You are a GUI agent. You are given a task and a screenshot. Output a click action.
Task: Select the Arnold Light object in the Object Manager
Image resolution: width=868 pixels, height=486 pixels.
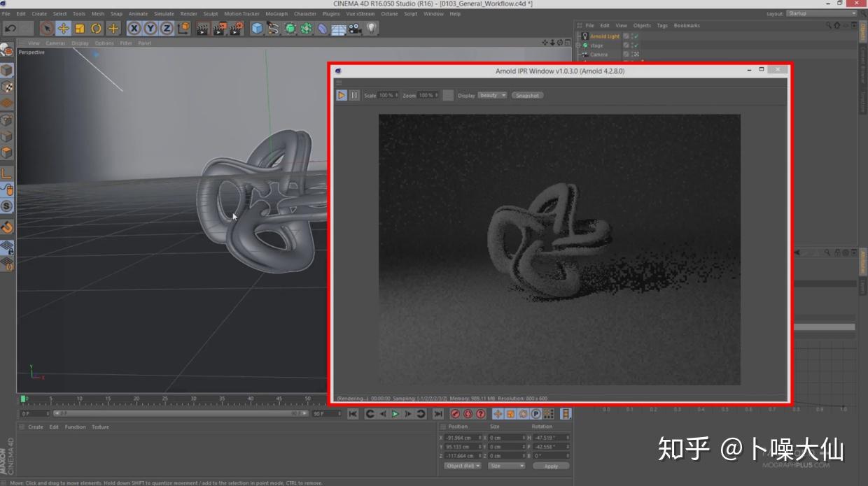tap(605, 36)
